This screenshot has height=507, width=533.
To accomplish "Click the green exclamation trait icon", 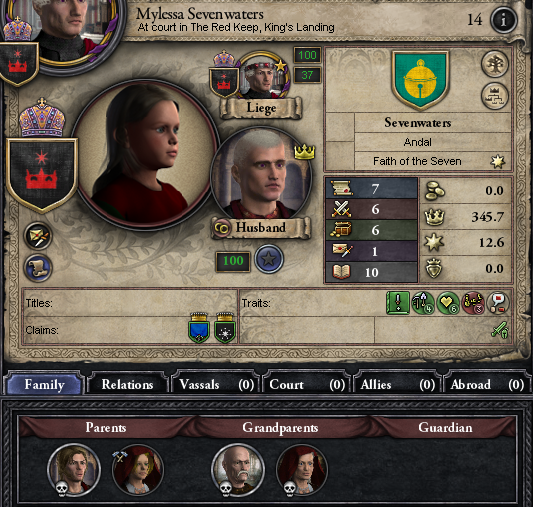I will coord(398,303).
